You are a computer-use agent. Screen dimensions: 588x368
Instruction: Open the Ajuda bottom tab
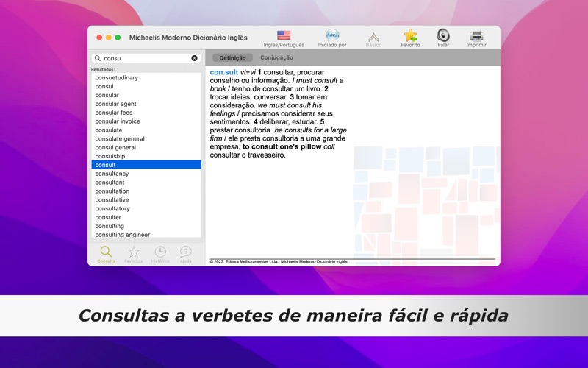point(186,254)
